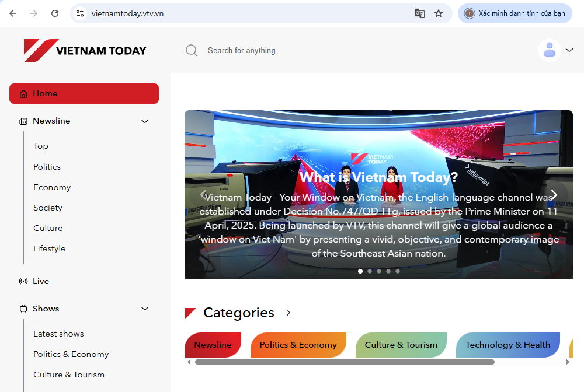The image size is (584, 392).
Task: Click scrollbar left arrow under categories
Action: [189, 362]
